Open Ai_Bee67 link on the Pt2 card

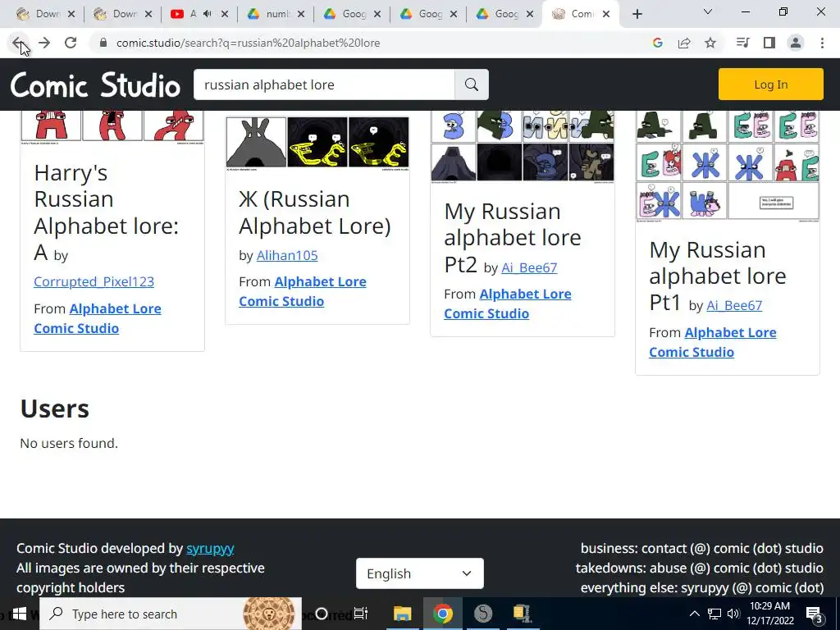click(x=529, y=268)
